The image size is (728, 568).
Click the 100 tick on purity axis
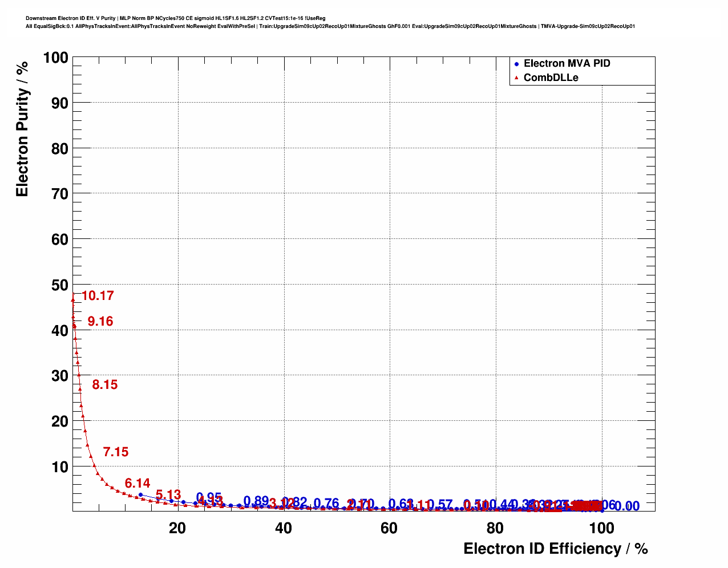55,58
